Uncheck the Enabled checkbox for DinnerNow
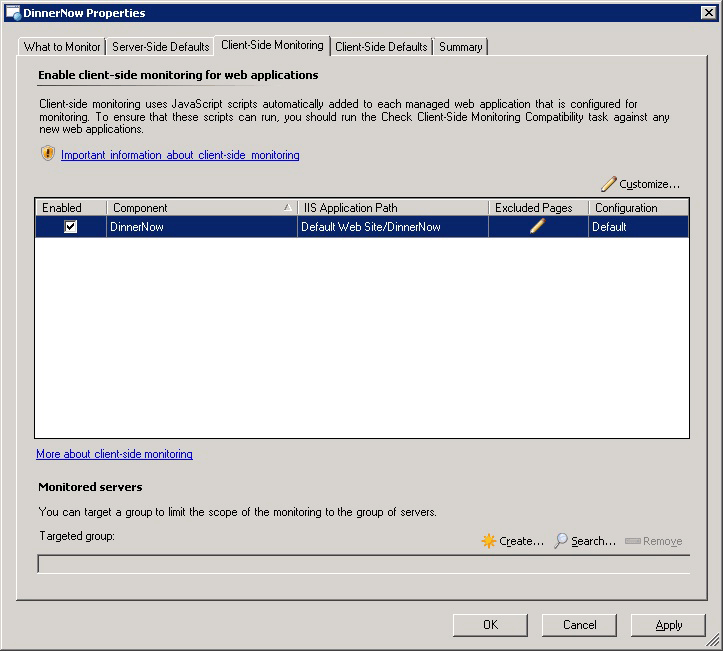Viewport: 723px width, 651px height. tap(71, 226)
